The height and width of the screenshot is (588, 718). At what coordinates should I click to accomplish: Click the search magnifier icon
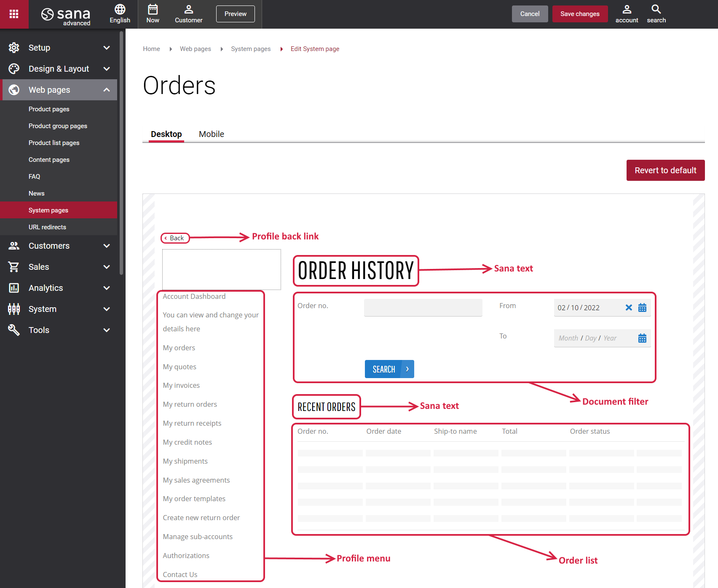pyautogui.click(x=656, y=9)
